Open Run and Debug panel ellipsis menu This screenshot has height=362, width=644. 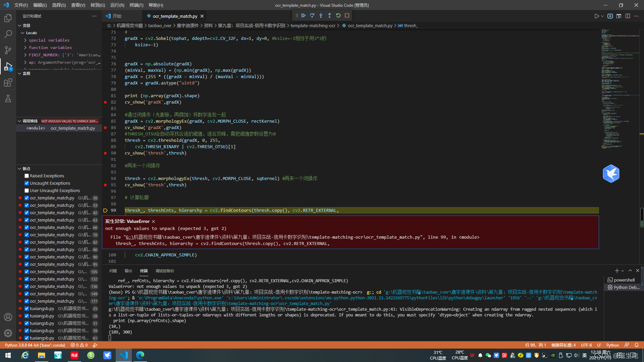[94, 16]
